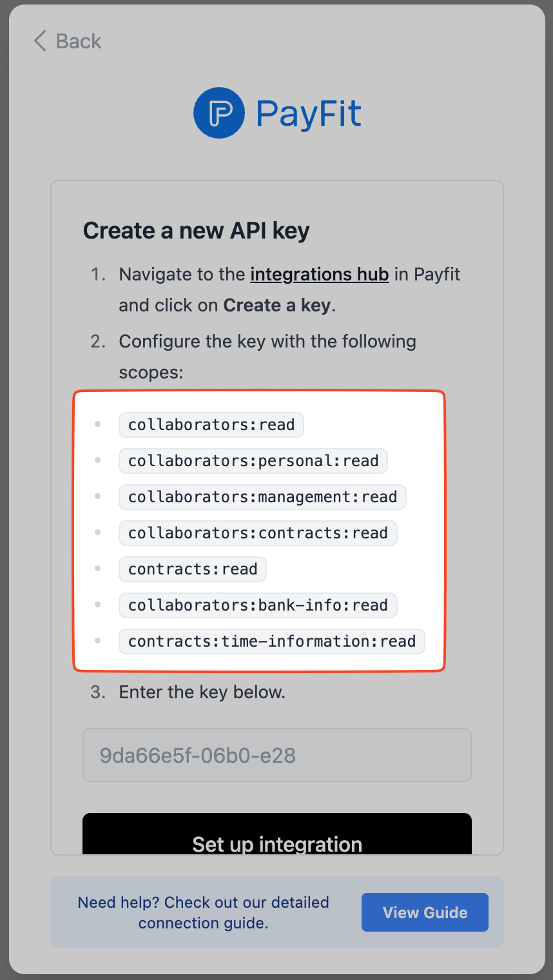Click the 'Create a new API key' heading

point(197,230)
